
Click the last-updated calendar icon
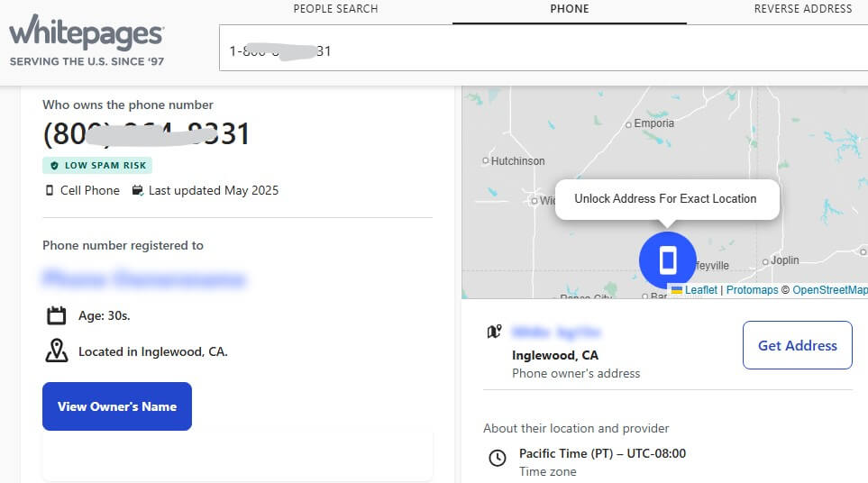click(x=137, y=190)
